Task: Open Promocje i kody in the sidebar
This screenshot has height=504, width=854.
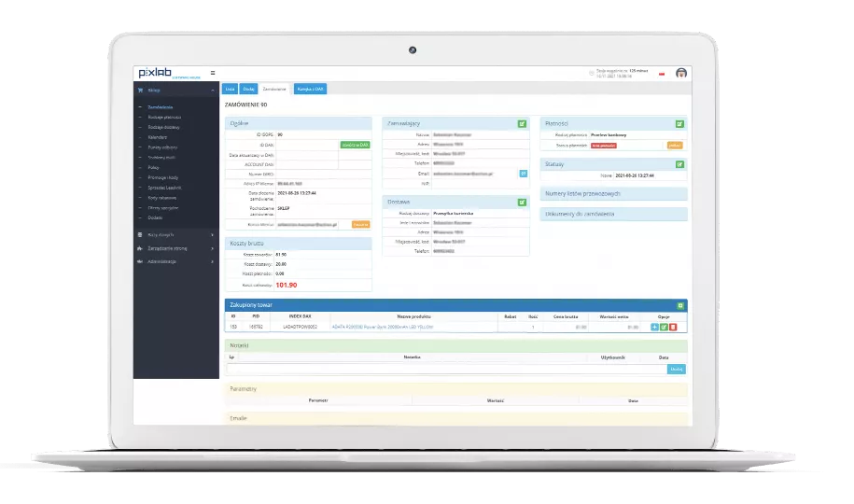Action: point(162,177)
